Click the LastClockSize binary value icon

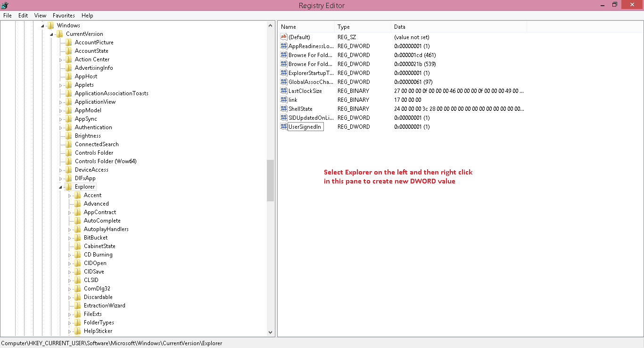click(x=283, y=91)
